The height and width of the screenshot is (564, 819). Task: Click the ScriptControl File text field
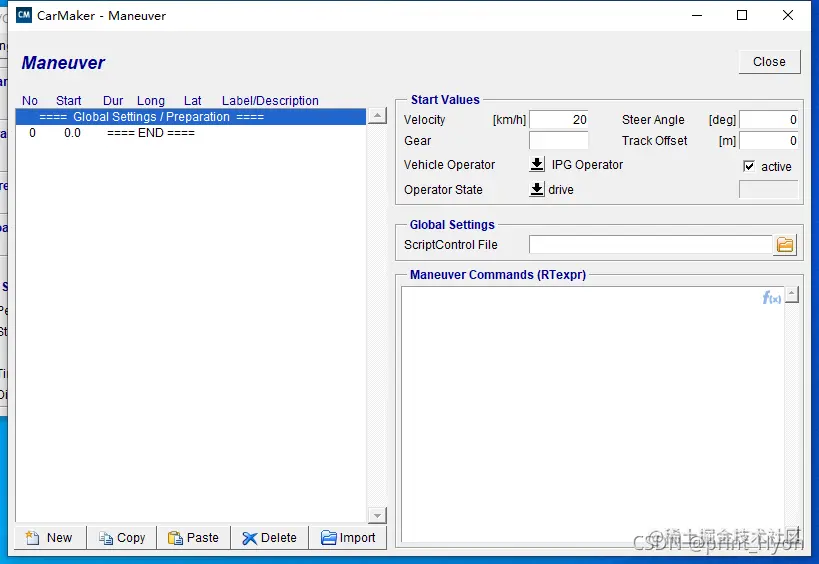coord(651,244)
